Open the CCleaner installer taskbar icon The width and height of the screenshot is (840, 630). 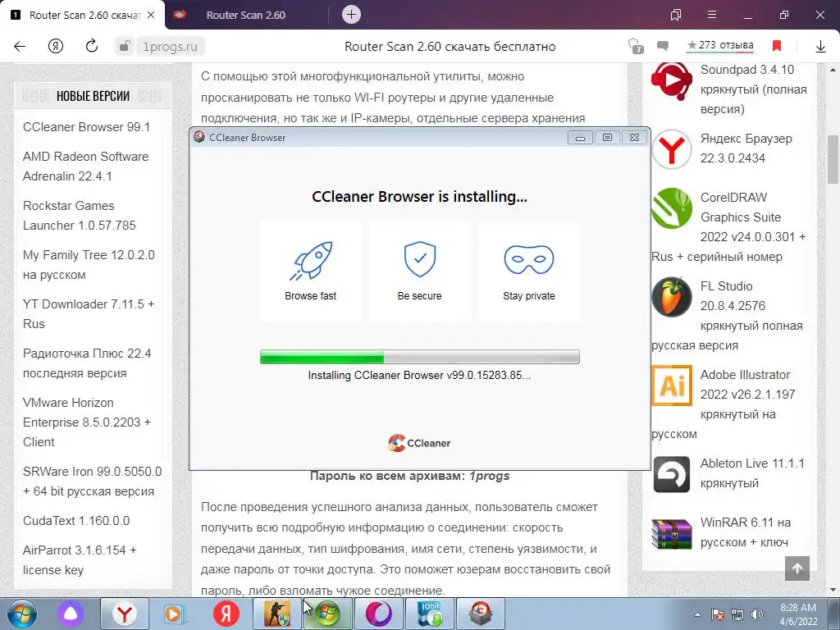click(481, 614)
